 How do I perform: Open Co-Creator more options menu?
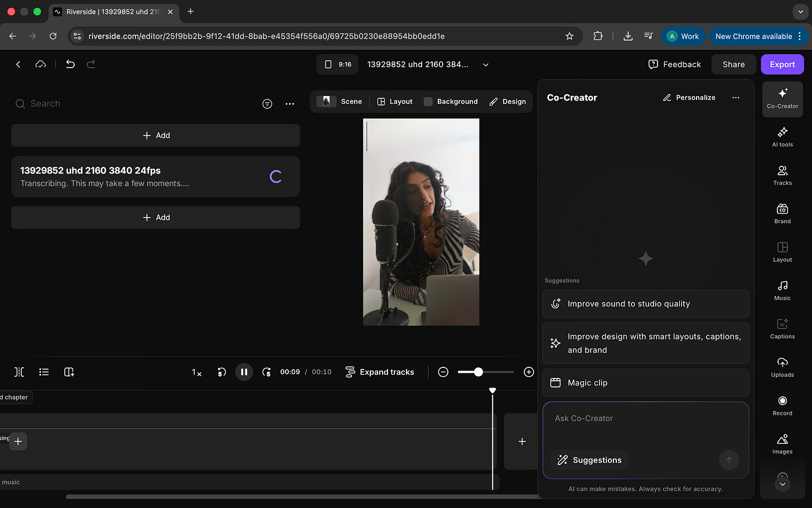(736, 98)
